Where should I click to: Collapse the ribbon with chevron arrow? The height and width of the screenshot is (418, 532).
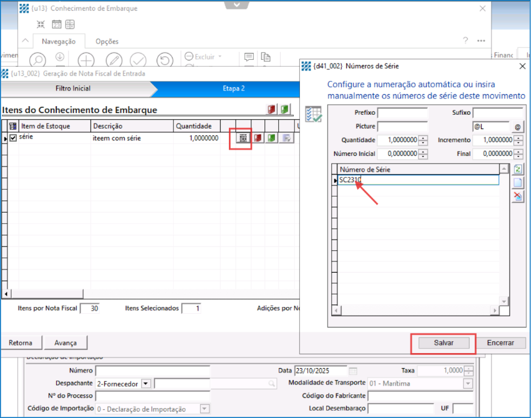tap(26, 41)
